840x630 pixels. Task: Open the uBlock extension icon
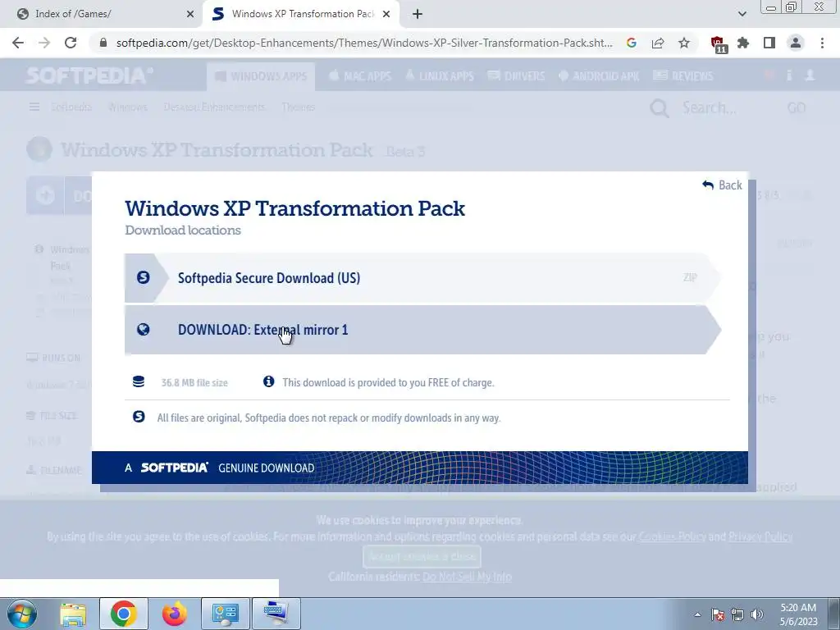[717, 44]
